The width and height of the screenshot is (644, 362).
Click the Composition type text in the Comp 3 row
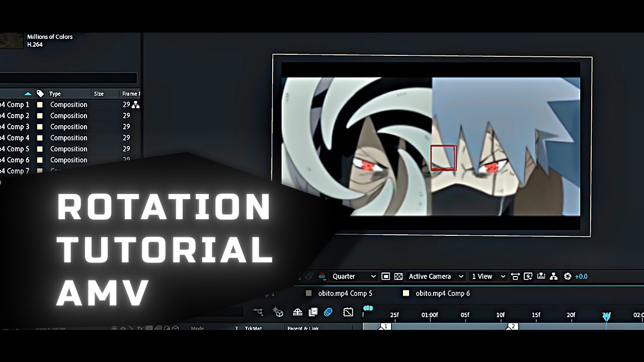[x=68, y=127]
